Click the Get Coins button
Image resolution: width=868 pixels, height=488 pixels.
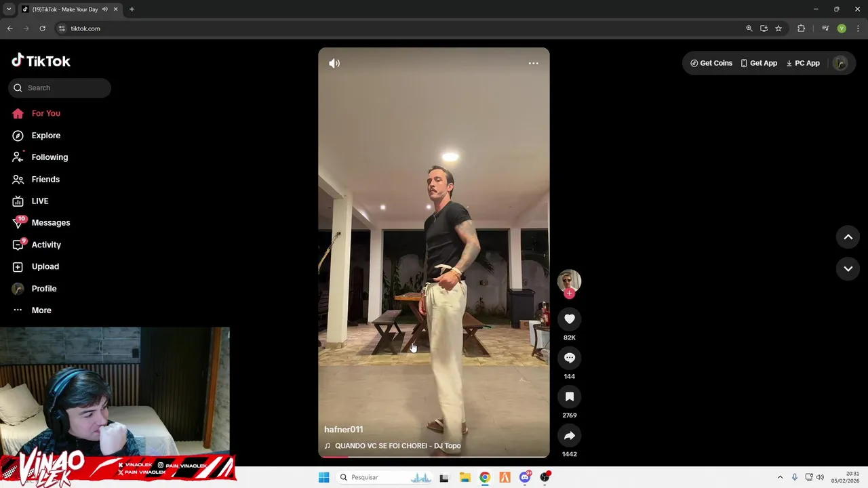point(711,63)
